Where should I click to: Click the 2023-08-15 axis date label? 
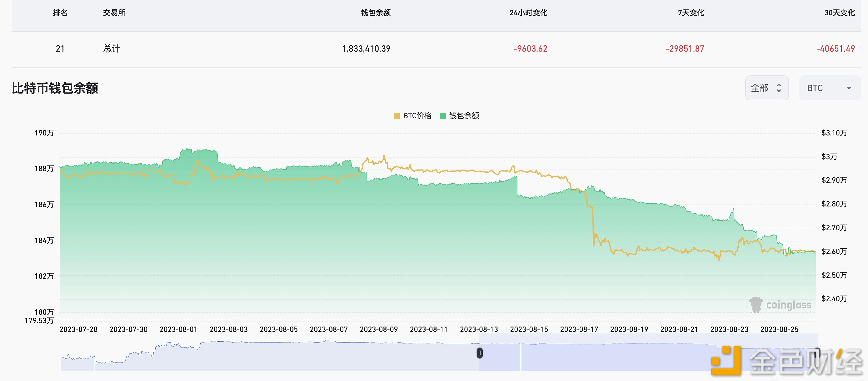coord(529,329)
